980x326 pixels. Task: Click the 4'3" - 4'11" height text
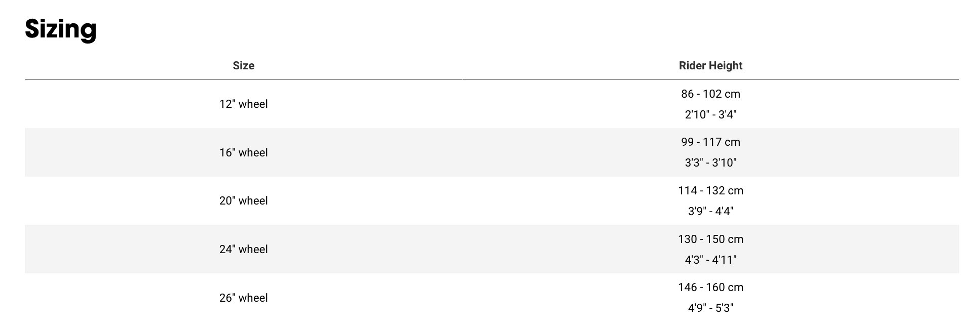[710, 260]
